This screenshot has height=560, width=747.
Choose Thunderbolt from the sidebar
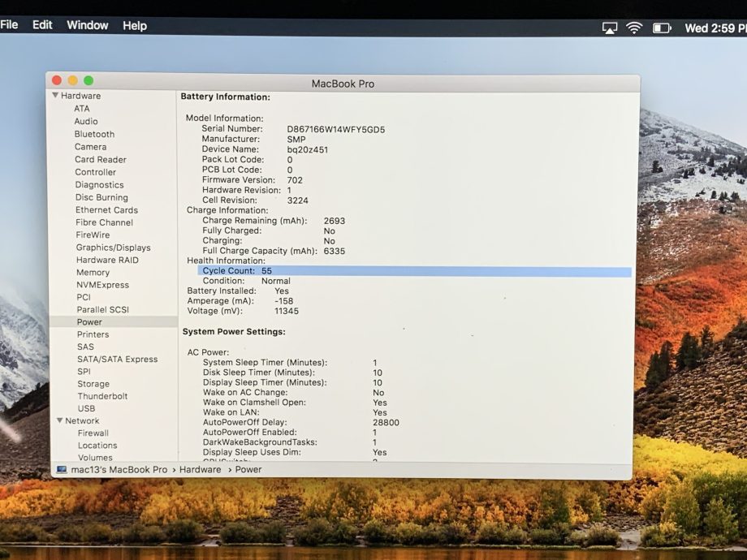(102, 396)
